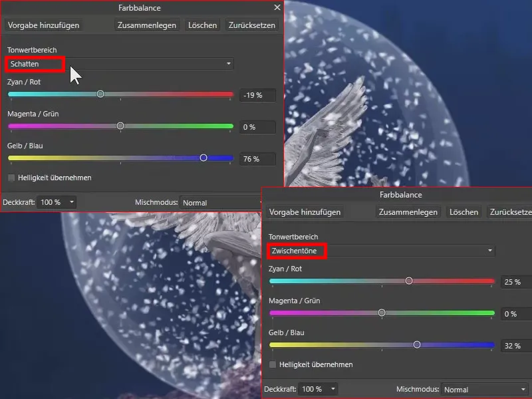Click the 32 % value field

[x=517, y=346]
